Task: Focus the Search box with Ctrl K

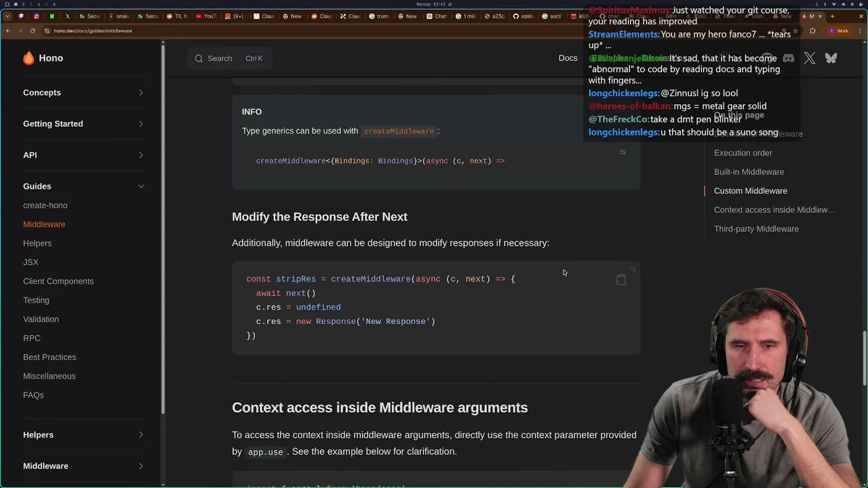Action: 229,58
